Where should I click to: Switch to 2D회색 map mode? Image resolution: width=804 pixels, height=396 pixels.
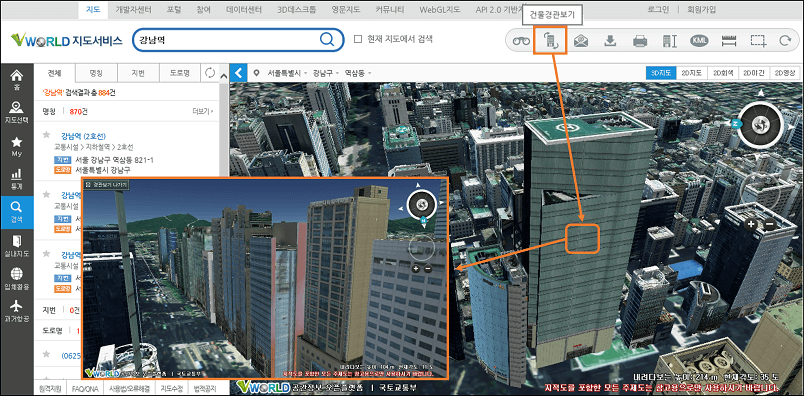[x=722, y=73]
